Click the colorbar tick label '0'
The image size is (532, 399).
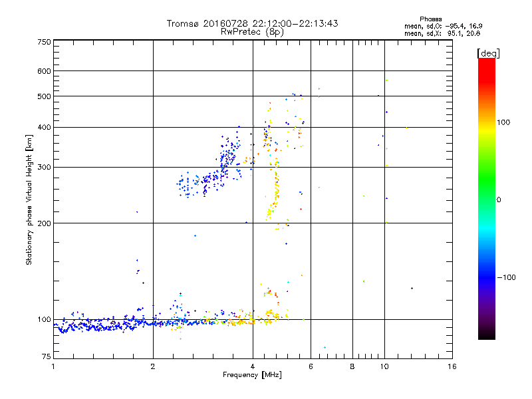click(x=499, y=200)
